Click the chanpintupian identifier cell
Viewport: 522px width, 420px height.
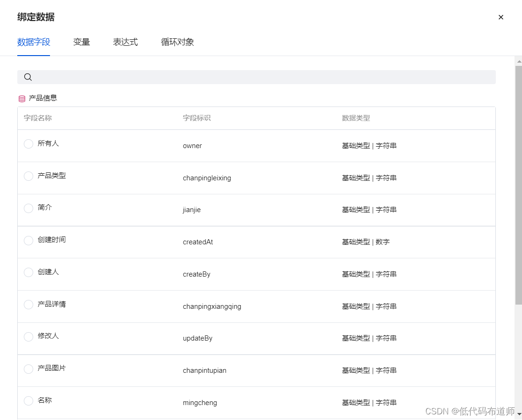pyautogui.click(x=204, y=370)
